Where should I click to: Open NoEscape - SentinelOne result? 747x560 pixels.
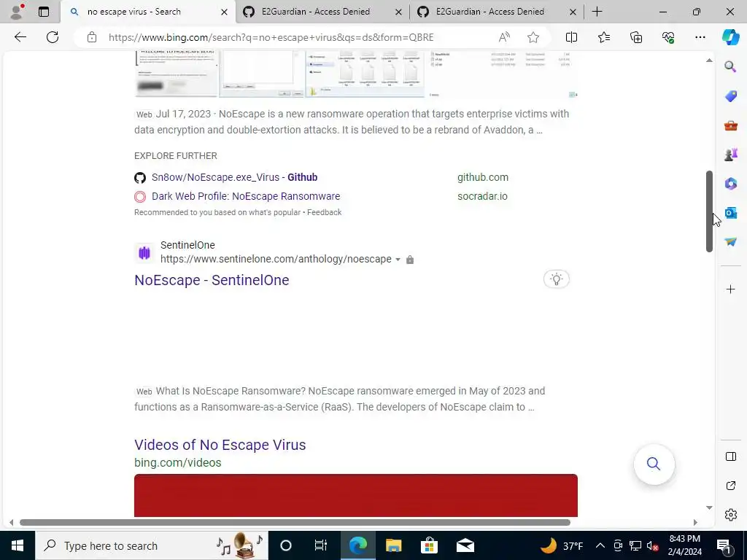tap(212, 280)
